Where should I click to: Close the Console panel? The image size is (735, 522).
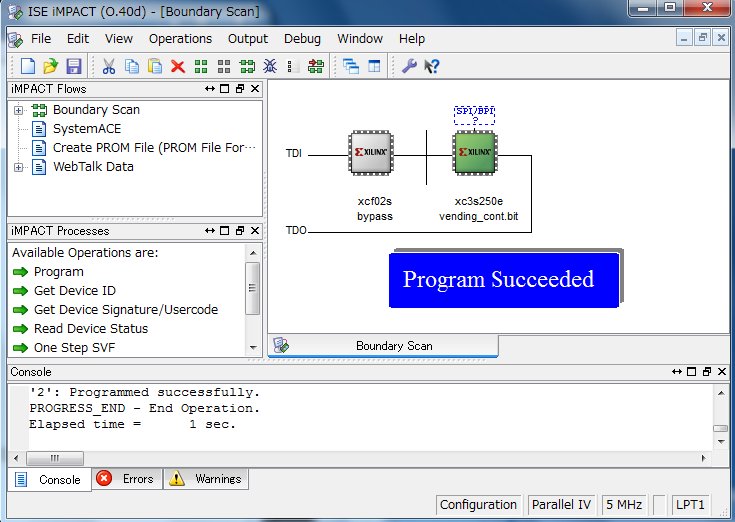(x=722, y=372)
